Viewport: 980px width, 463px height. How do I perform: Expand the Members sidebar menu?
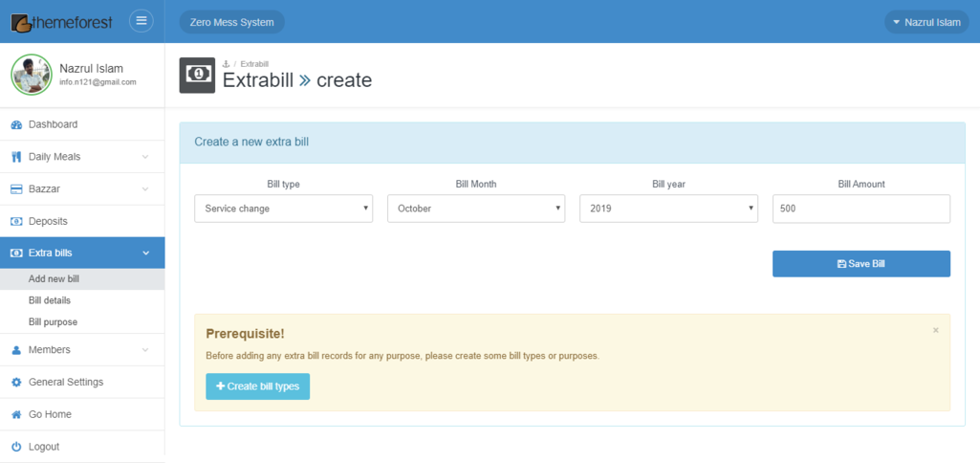click(82, 350)
